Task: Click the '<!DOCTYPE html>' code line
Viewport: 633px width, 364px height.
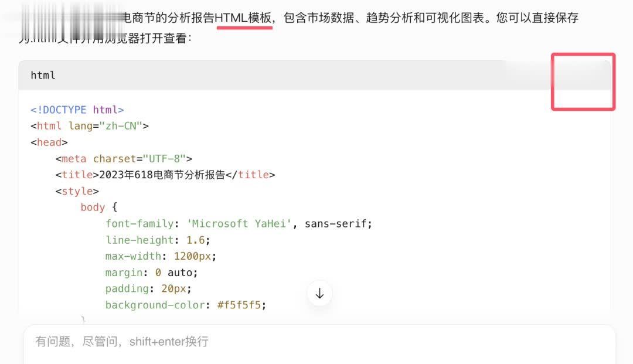Action: click(x=77, y=110)
